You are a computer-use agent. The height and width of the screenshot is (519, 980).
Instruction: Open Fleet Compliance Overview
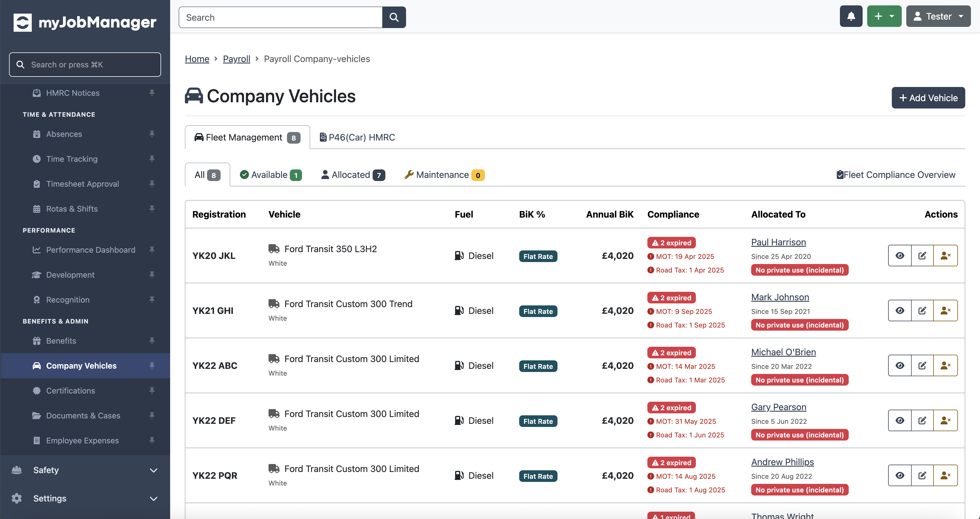[896, 175]
